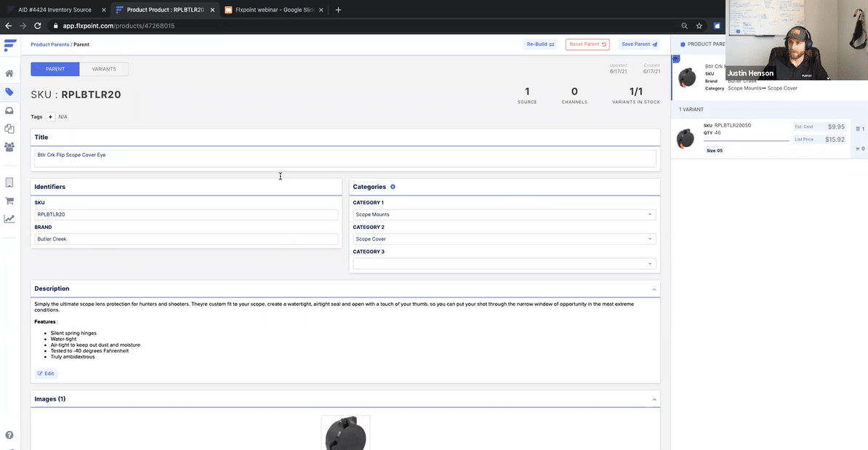The width and height of the screenshot is (868, 450).
Task: Close the Product RPLBTLR20 browser tab
Action: (x=212, y=10)
